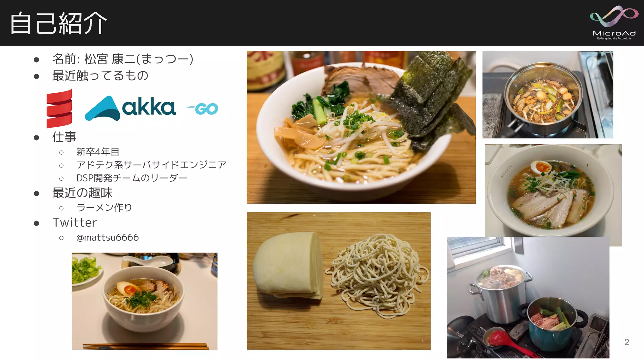
Task: Click the slide page number 2
Action: (x=626, y=342)
